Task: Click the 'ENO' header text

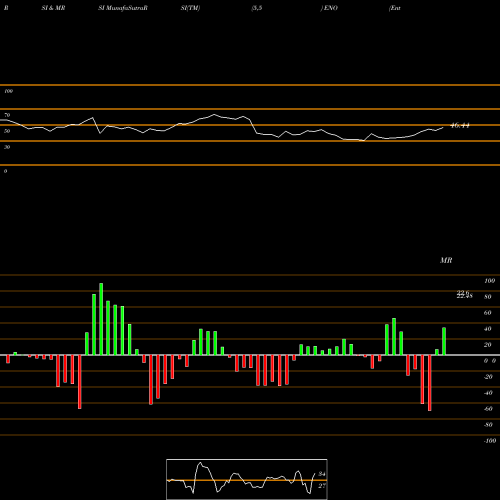Action: tap(330, 8)
